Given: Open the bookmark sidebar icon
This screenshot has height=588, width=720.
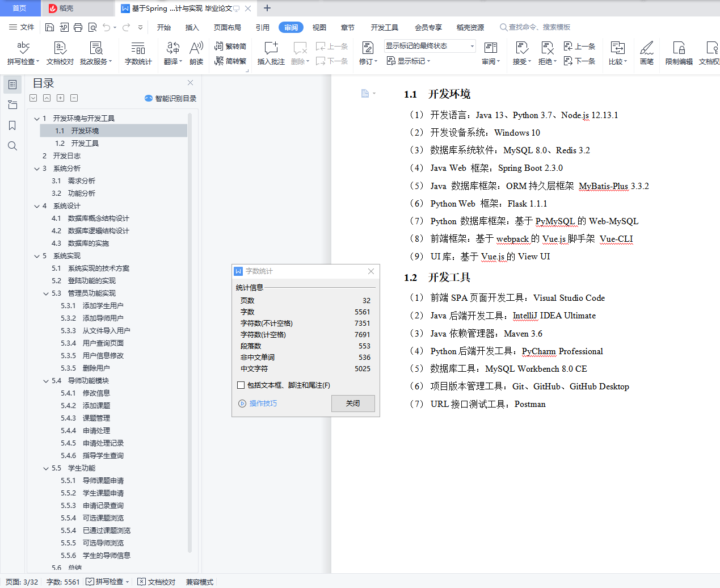Looking at the screenshot, I should point(12,125).
